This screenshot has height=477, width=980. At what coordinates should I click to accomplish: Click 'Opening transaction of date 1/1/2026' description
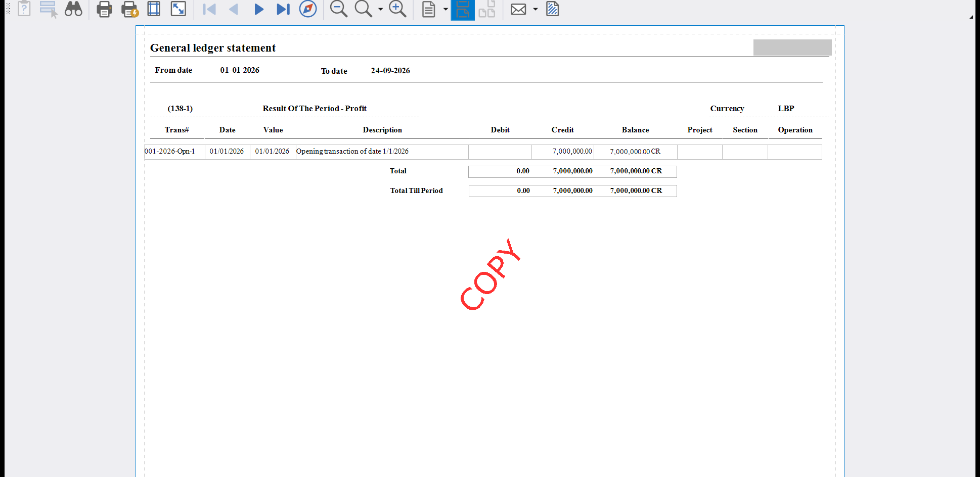click(352, 151)
